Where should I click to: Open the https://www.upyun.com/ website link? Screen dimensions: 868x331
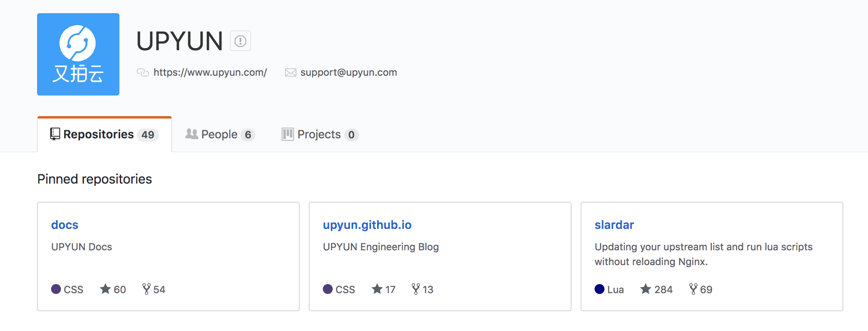point(210,72)
